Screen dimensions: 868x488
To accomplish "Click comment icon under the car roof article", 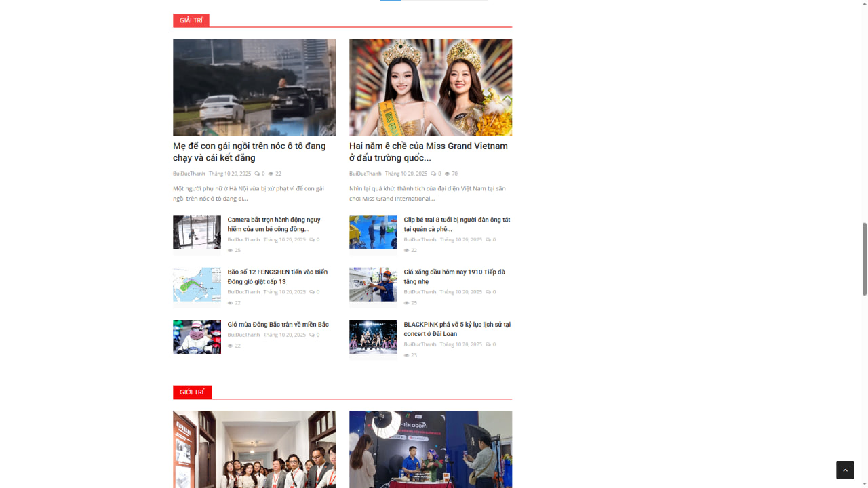I will [257, 174].
